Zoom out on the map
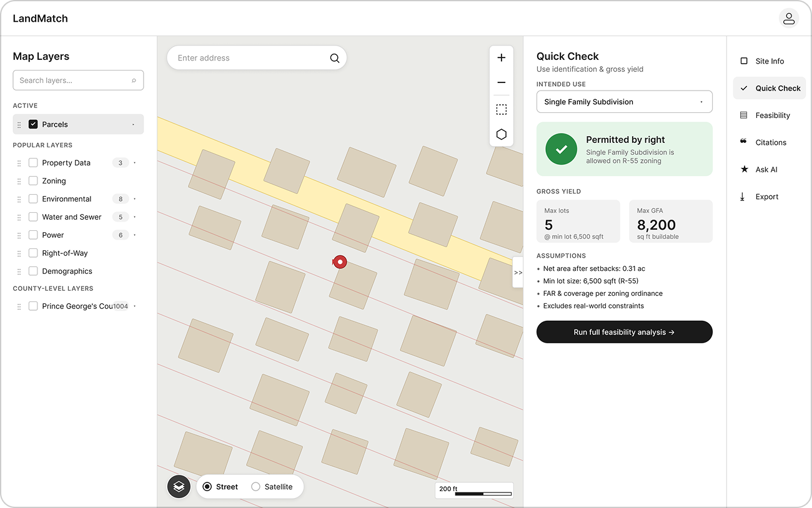This screenshot has width=812, height=508. click(x=501, y=82)
